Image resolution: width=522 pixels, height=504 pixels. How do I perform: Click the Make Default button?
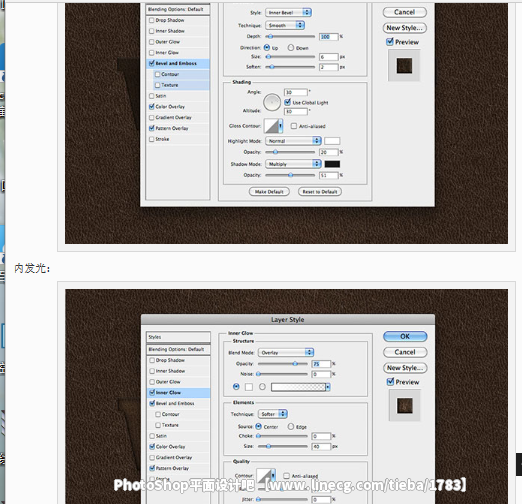(x=269, y=192)
